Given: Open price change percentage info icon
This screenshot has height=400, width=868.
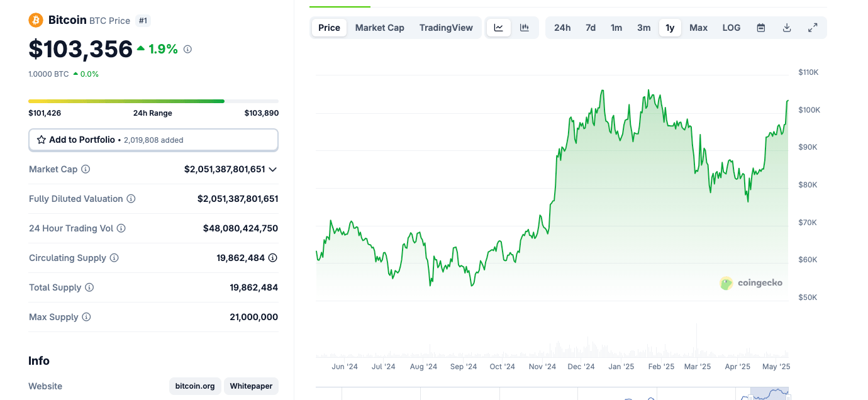Looking at the screenshot, I should click(187, 49).
